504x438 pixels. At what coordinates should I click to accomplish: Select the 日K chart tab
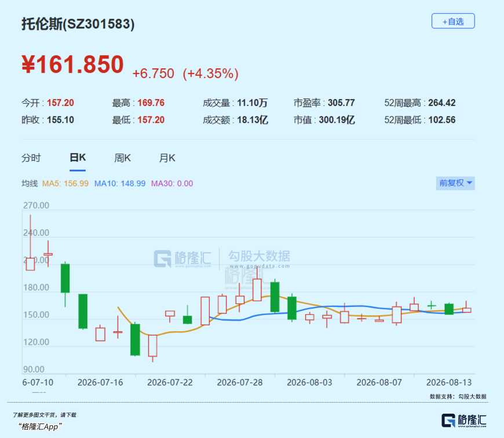click(x=78, y=158)
